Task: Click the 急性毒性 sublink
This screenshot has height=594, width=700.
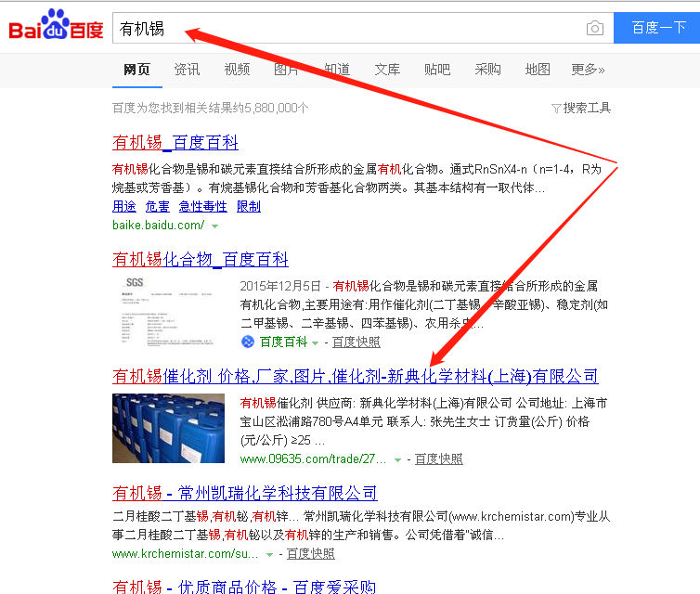Action: tap(202, 206)
